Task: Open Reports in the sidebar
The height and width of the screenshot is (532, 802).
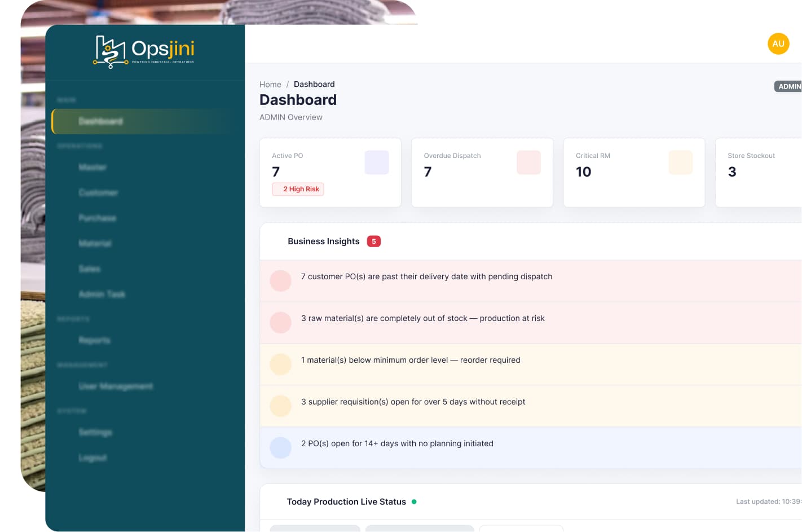Action: click(x=95, y=340)
